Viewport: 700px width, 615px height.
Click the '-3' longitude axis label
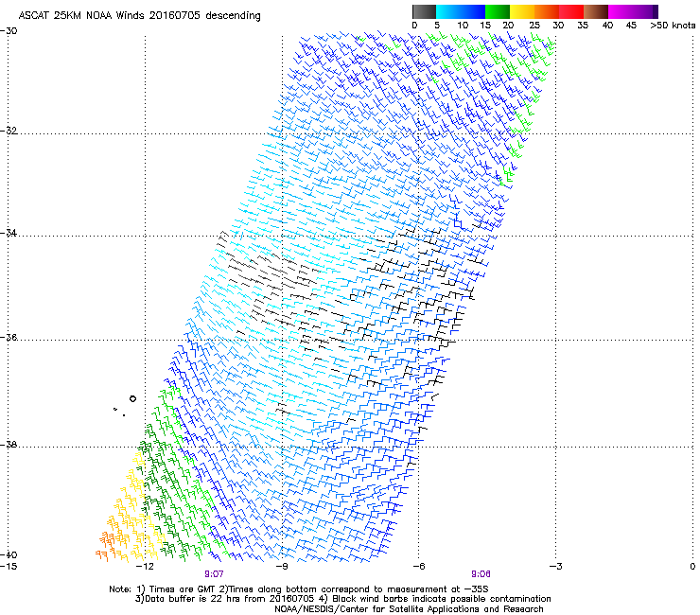[556, 567]
